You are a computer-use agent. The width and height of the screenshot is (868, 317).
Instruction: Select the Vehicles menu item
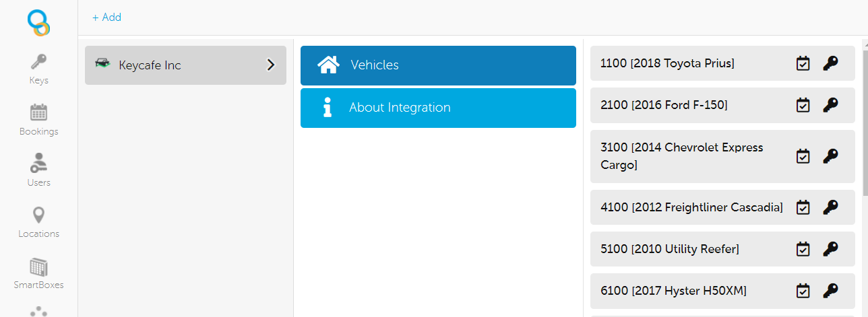coord(438,65)
